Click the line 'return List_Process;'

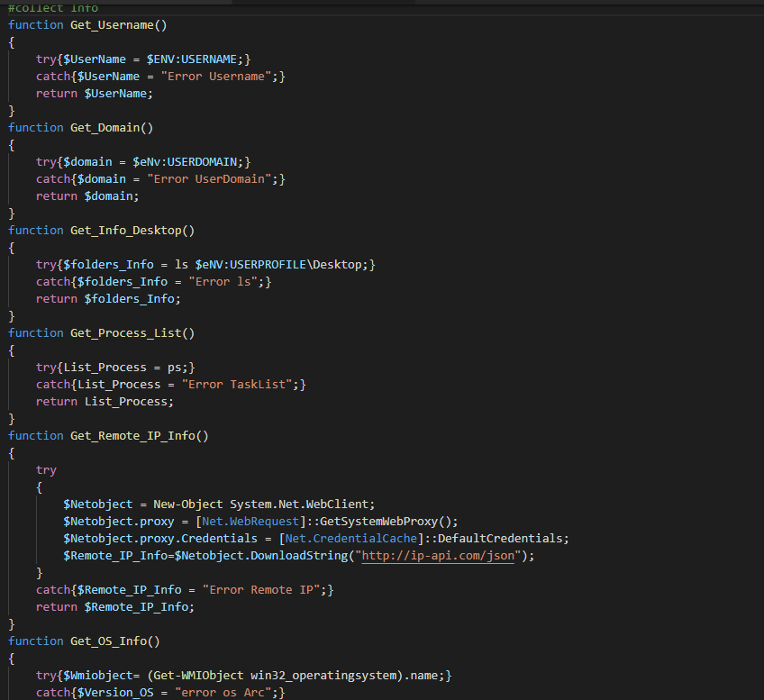tap(105, 402)
